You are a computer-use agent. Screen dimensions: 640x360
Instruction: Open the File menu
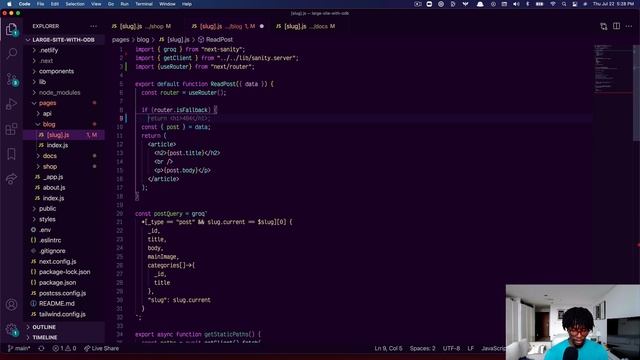point(40,4)
